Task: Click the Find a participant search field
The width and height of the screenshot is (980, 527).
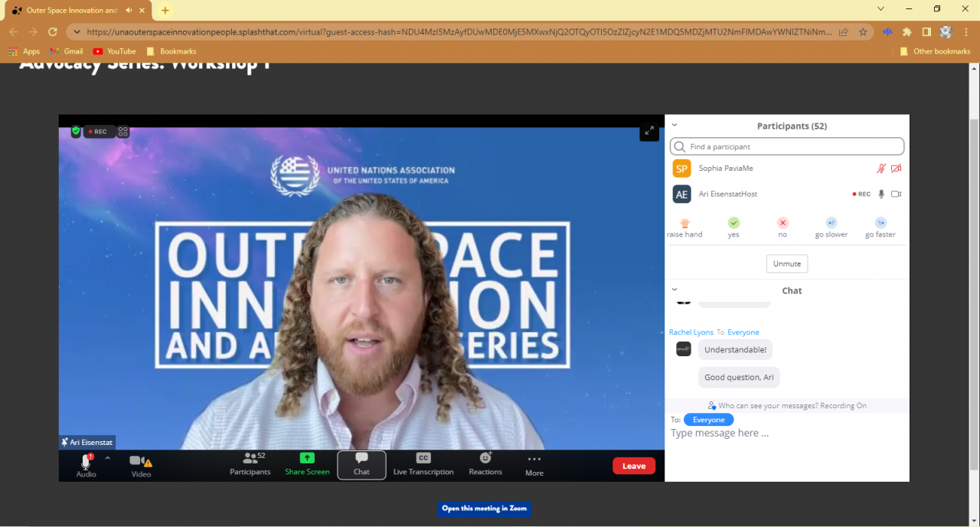Action: (787, 146)
